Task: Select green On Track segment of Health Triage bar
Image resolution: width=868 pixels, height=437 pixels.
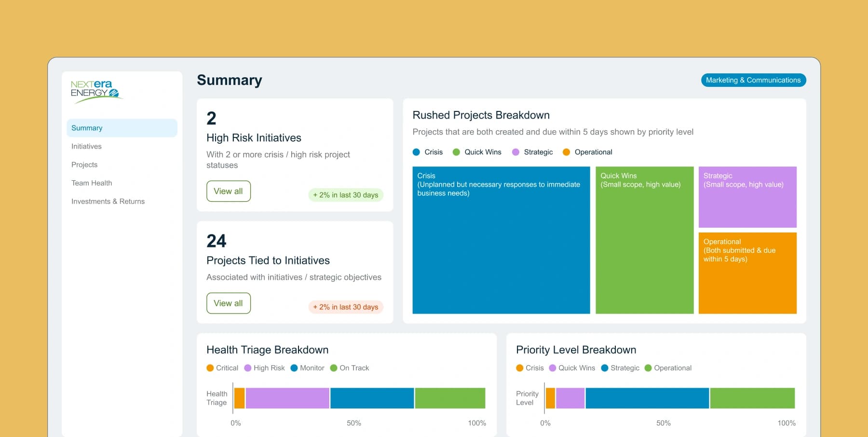Action: (x=450, y=398)
